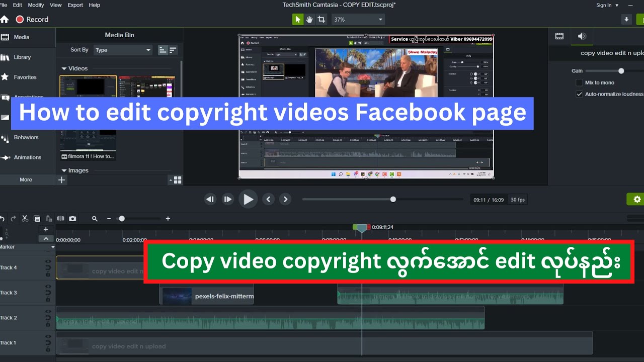Copy selected media in timeline toolbar
Viewport: 644px width, 362px height.
tap(37, 219)
